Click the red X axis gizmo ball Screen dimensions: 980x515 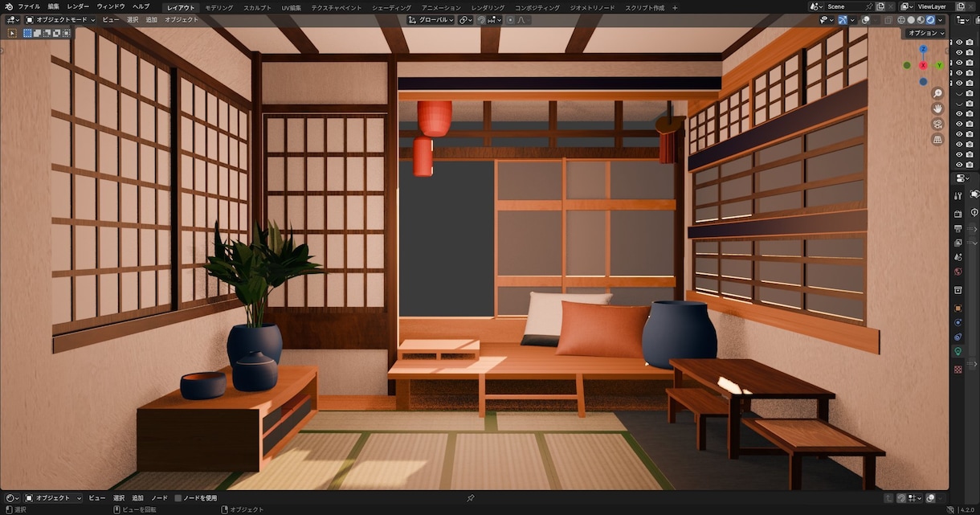click(x=923, y=65)
